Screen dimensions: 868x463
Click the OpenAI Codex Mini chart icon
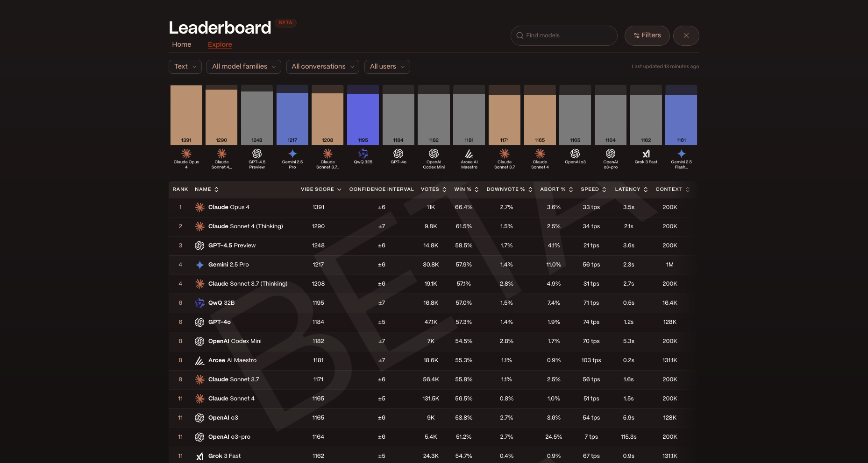pyautogui.click(x=434, y=154)
